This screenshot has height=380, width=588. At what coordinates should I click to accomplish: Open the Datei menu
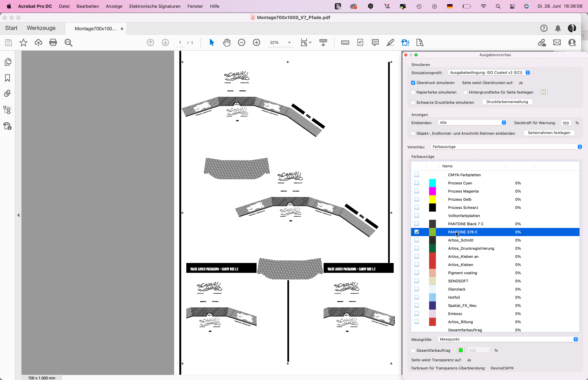pos(64,6)
